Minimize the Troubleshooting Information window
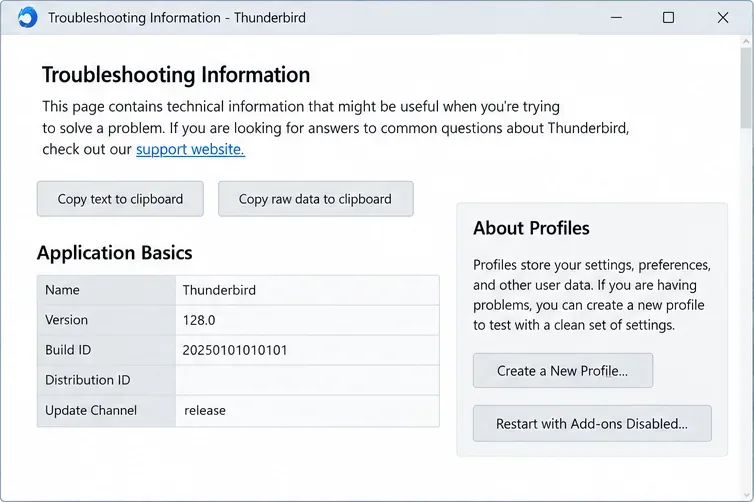754x502 pixels. [616, 18]
